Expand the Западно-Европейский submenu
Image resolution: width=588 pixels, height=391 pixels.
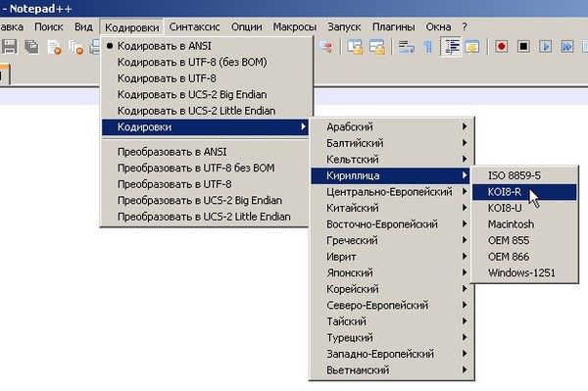click(391, 354)
